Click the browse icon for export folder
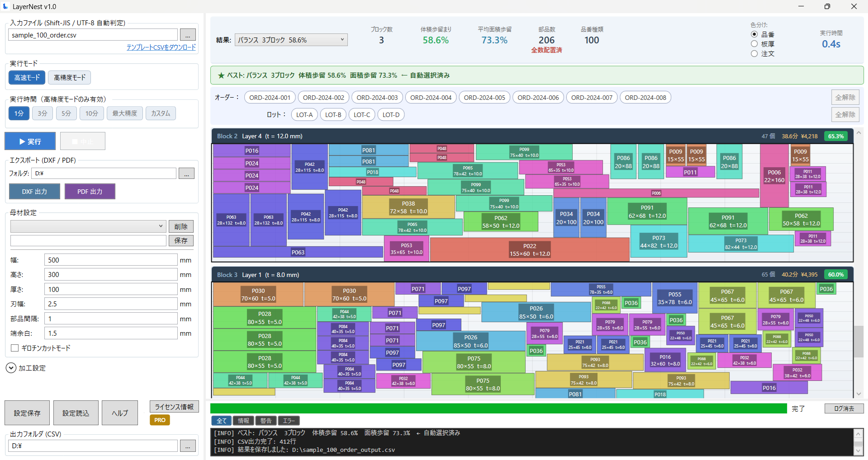Screen dimensions: 868x460 186,173
